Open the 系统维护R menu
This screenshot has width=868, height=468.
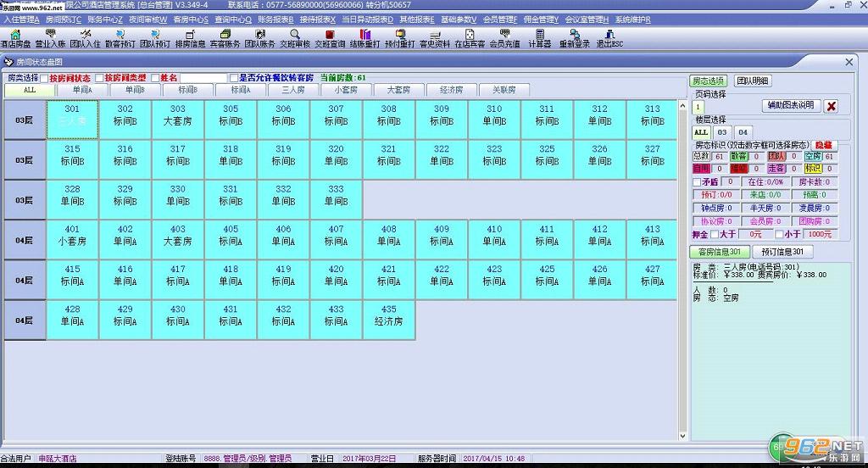click(x=632, y=19)
